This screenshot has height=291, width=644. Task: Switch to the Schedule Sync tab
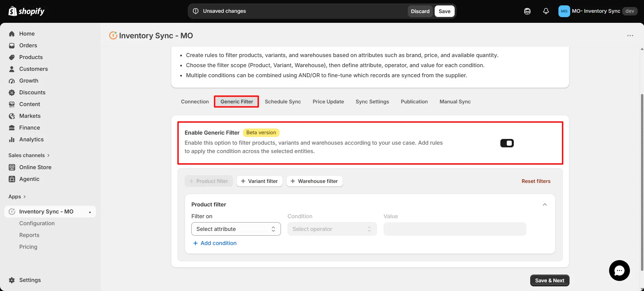pos(283,102)
